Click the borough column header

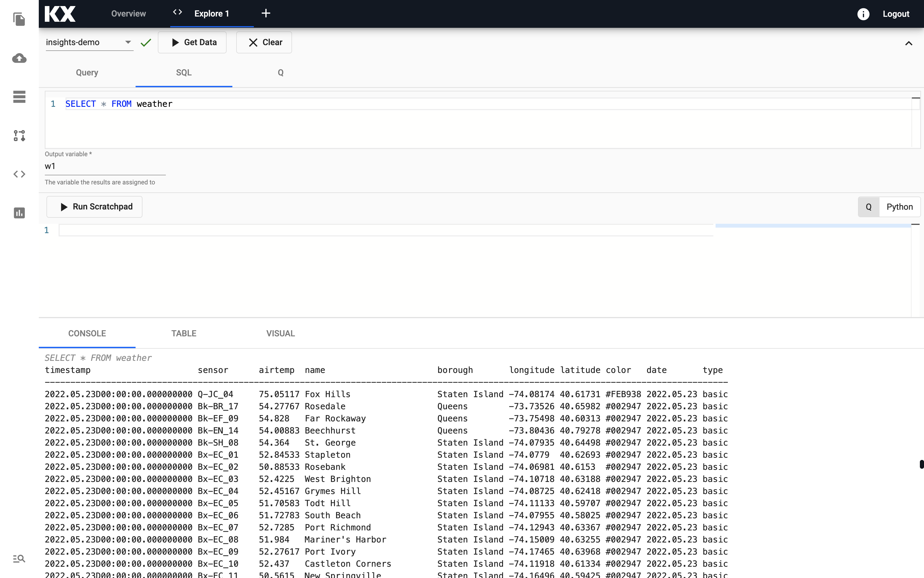(455, 370)
